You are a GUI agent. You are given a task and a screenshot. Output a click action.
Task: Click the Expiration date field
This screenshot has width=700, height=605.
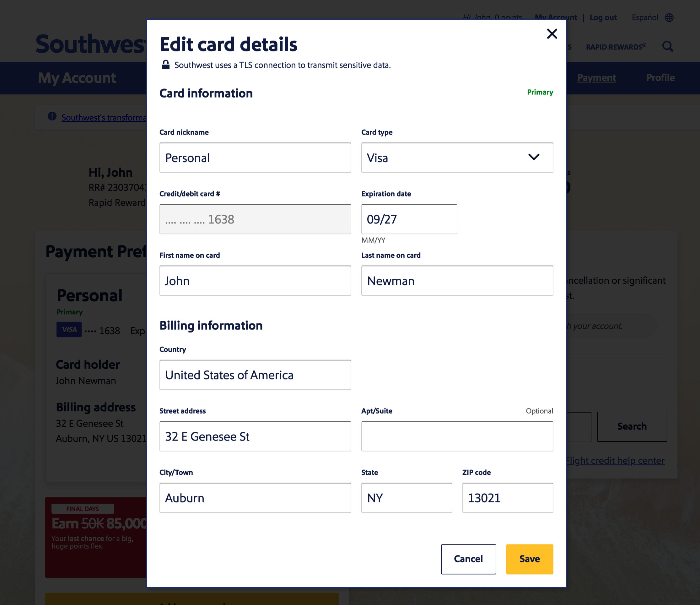[x=409, y=219]
